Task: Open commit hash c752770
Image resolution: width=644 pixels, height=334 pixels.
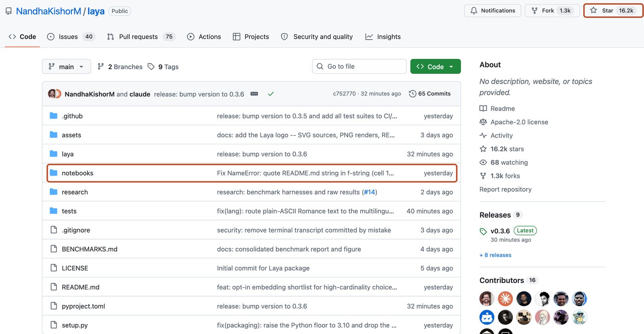Action: coord(345,94)
